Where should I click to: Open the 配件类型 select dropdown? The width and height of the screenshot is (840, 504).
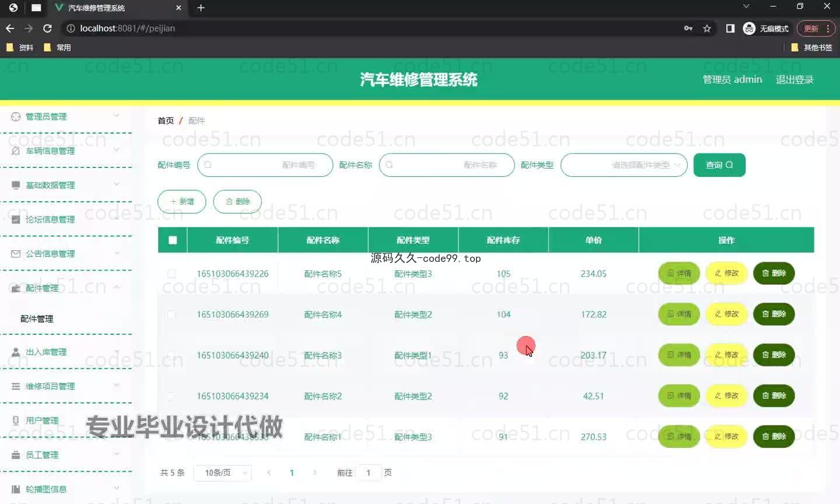[x=624, y=165]
